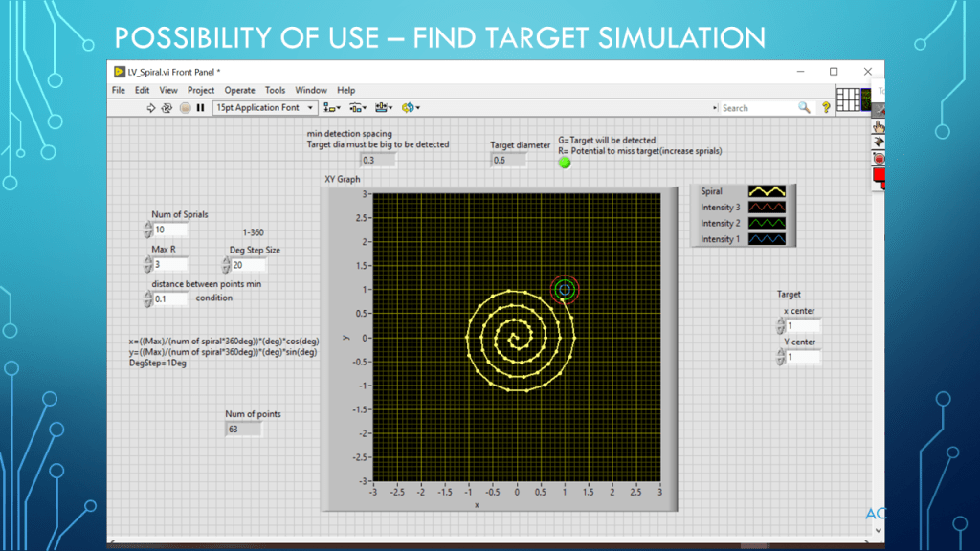Select the operate hand tool
Viewport: 980px width, 551px height.
pos(879,125)
